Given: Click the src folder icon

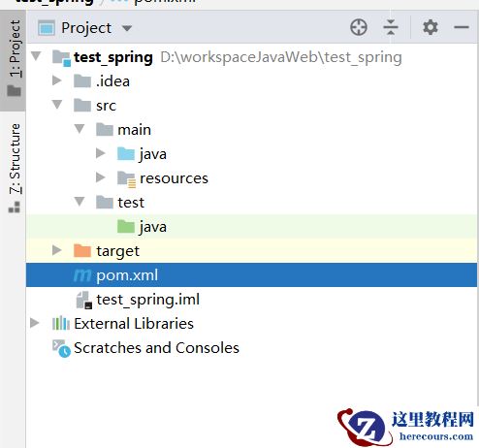Looking at the screenshot, I should tap(82, 105).
